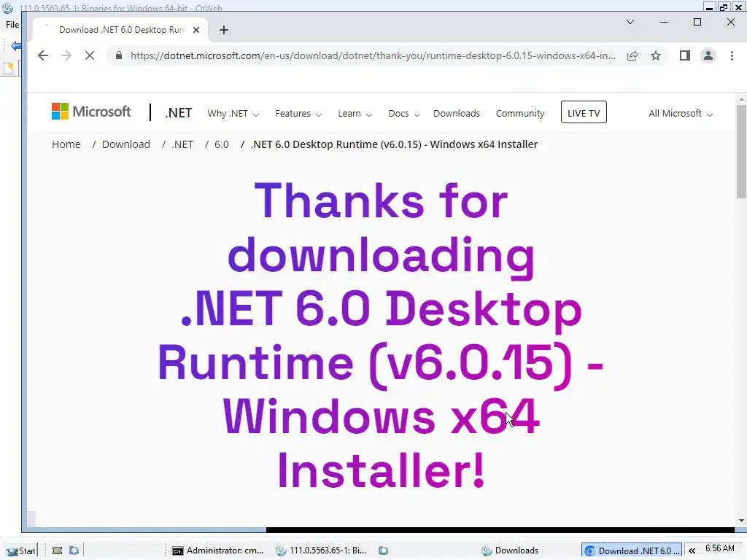Expand the Docs menu
Viewport: 747px width, 560px height.
coord(403,114)
